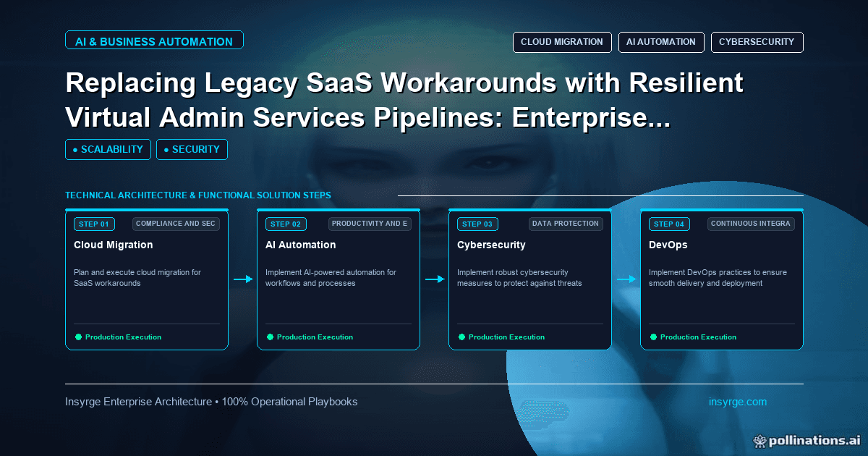This screenshot has height=456, width=868.
Task: Click the 'Implement AI-powered automation' description
Action: pyautogui.click(x=331, y=278)
